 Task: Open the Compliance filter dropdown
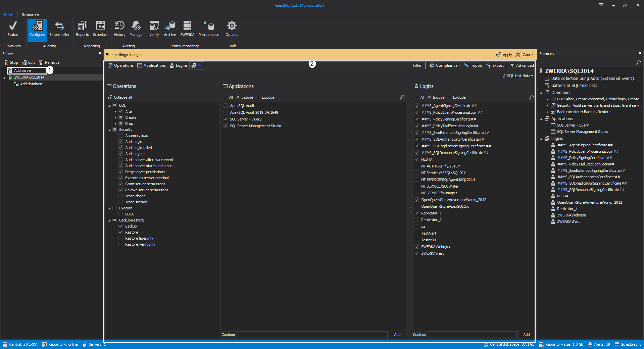(445, 65)
